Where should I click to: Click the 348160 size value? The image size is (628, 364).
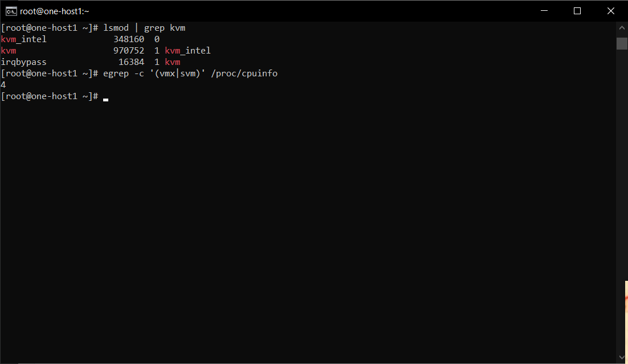[x=129, y=39]
